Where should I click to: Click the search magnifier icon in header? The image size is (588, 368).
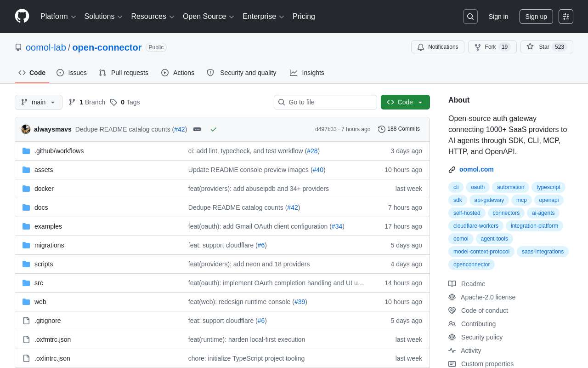click(x=470, y=17)
